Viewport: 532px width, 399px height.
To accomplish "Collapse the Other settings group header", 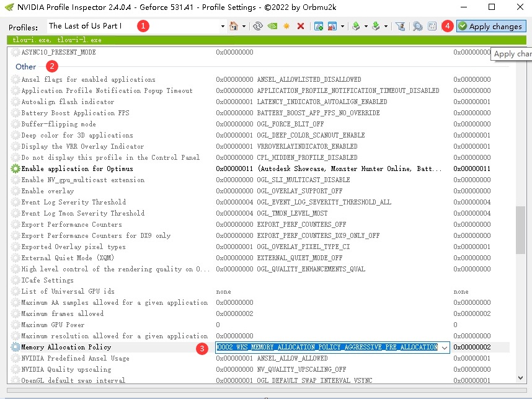I will 26,66.
